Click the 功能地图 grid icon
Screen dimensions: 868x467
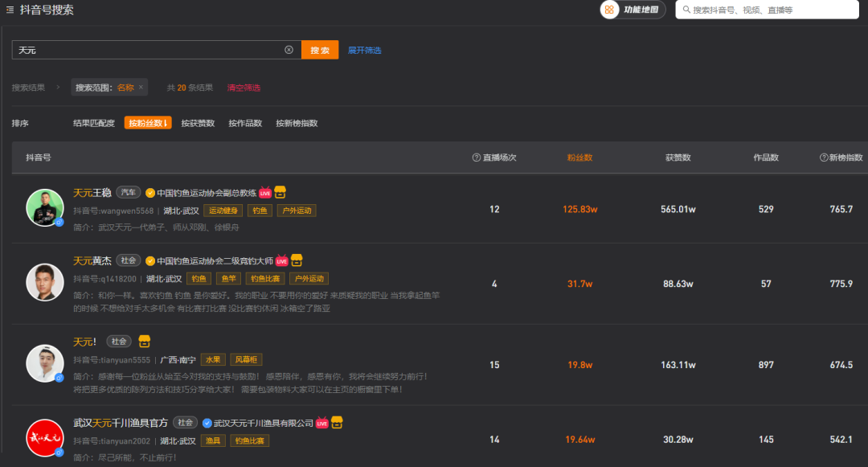609,10
